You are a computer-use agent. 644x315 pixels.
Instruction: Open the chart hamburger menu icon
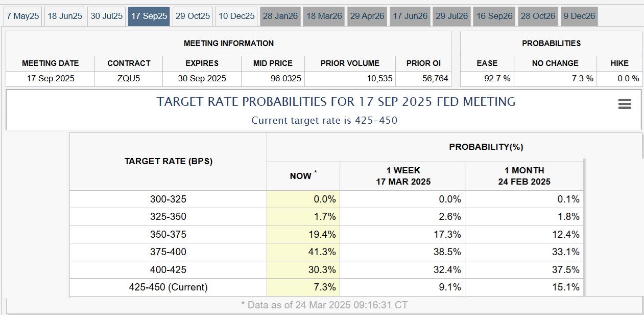click(625, 104)
